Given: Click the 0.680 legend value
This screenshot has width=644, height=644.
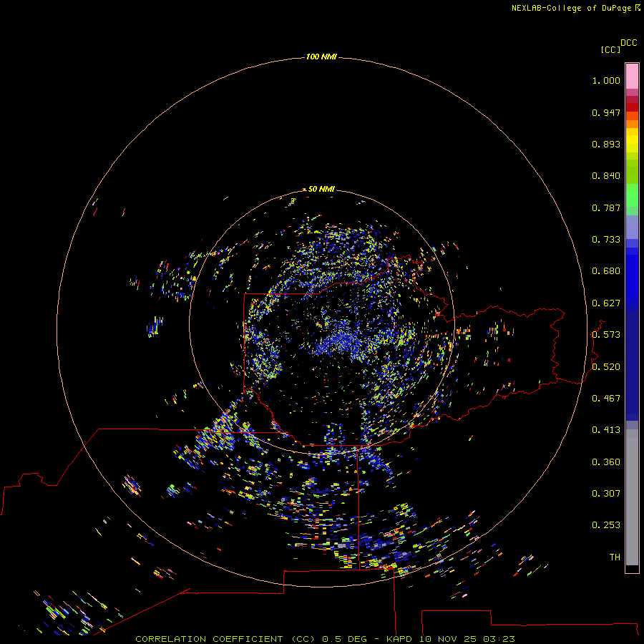Looking at the screenshot, I should [x=606, y=271].
